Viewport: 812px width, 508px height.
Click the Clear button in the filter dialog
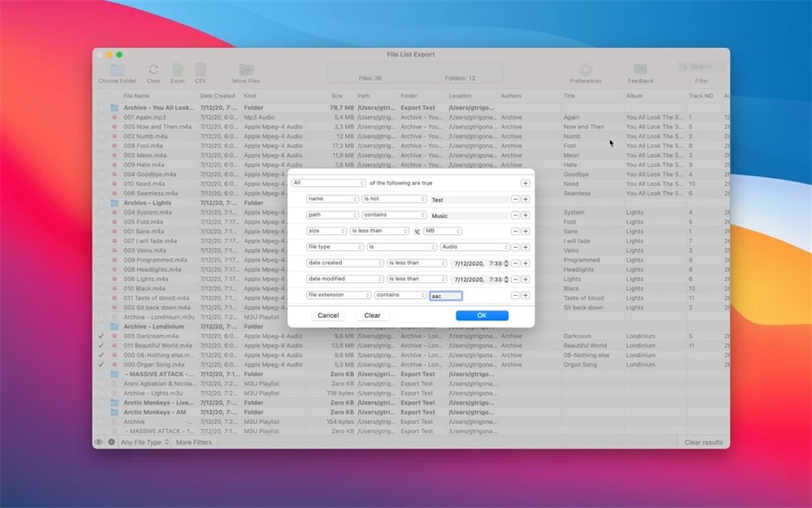click(373, 315)
